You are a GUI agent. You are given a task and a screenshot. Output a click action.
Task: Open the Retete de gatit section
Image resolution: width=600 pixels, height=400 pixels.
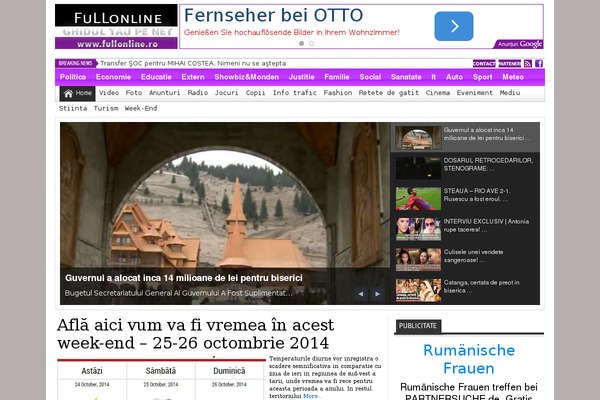coord(388,93)
